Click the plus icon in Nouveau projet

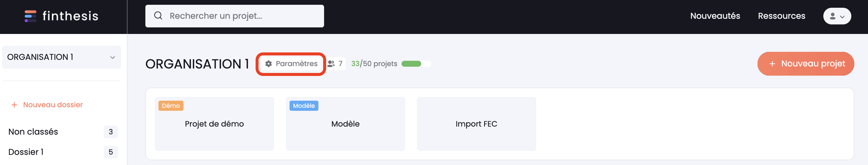tap(772, 64)
